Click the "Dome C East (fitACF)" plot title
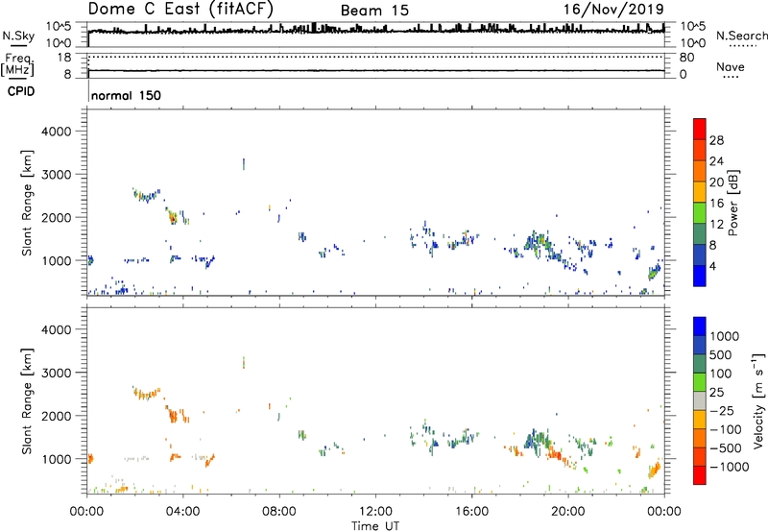 (x=180, y=9)
